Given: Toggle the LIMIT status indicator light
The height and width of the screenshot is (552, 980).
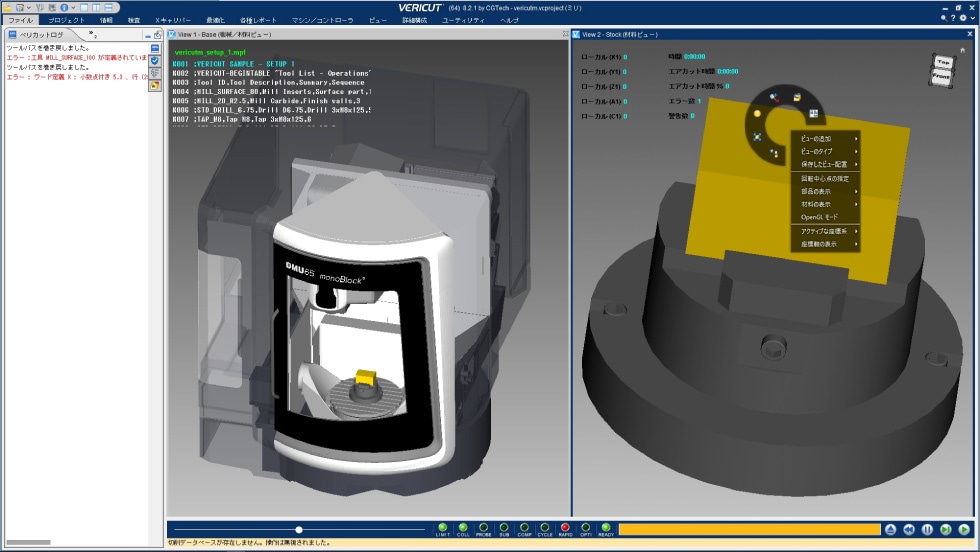Looking at the screenshot, I should coord(442,527).
